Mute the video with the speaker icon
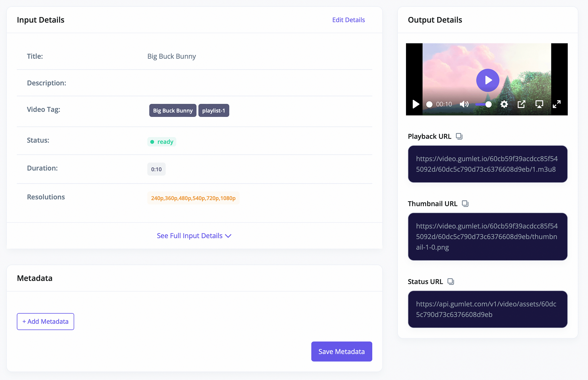This screenshot has width=588, height=380. 464,104
